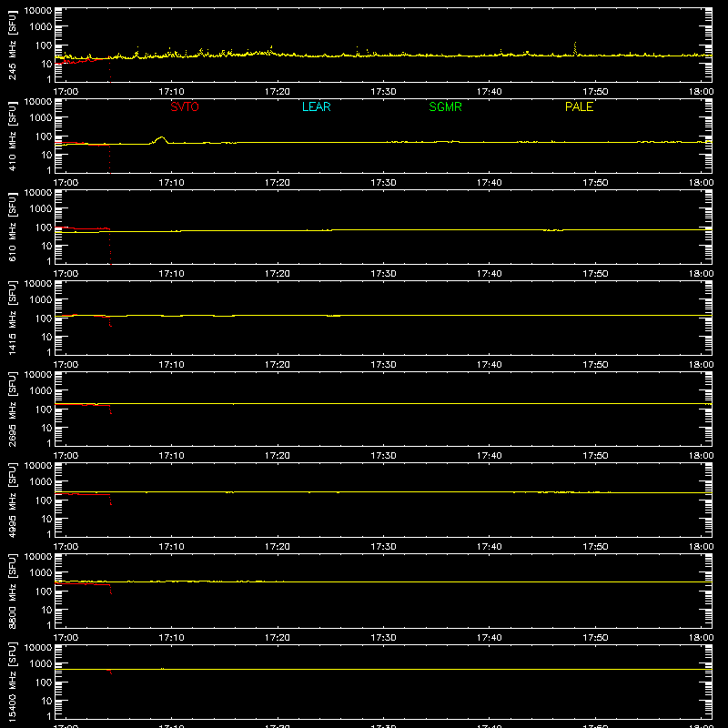Viewport: 728px width, 728px height.
Task: Click the 17:40 time label under 1415 MHz plot
Action: pyautogui.click(x=490, y=365)
